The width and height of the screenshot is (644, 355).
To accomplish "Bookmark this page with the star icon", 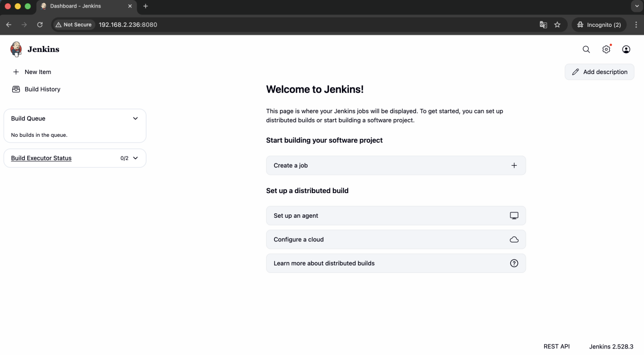I will (x=557, y=25).
